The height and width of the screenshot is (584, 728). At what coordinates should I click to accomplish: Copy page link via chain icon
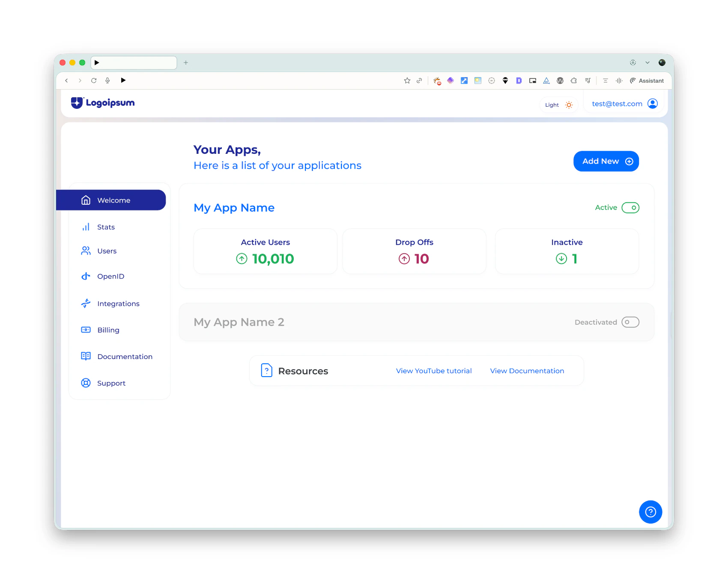pos(419,81)
